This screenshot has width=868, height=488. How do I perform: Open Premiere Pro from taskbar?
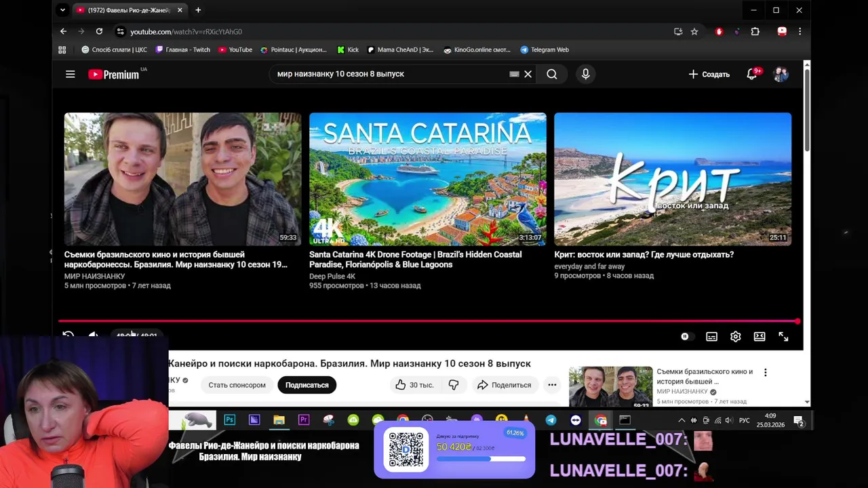click(x=304, y=420)
